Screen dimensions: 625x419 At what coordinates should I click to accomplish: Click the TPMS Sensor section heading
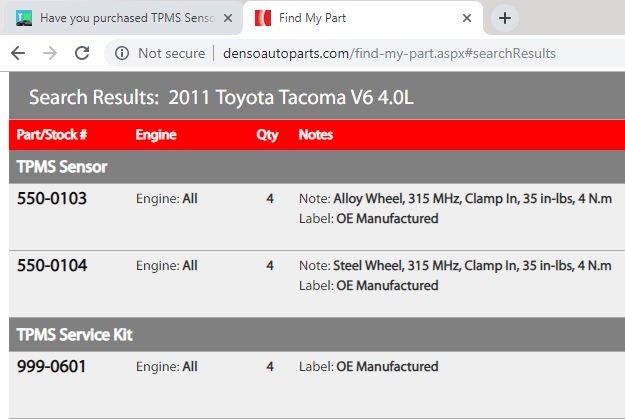pos(62,167)
